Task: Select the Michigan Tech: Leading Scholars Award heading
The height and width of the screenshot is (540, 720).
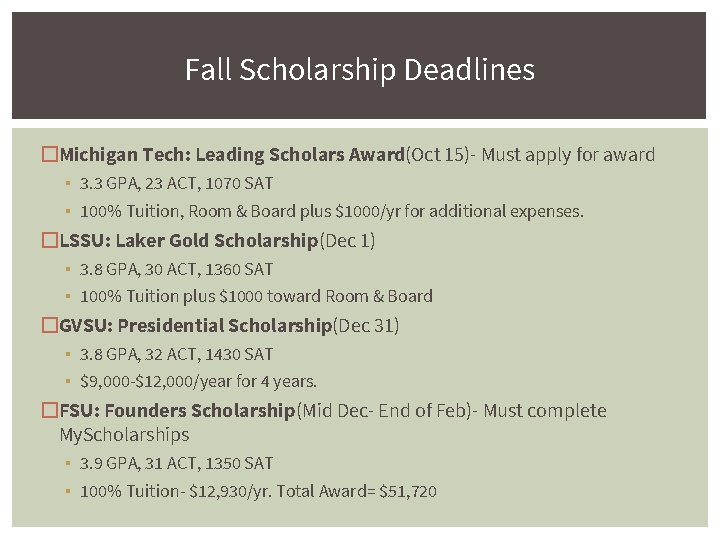Action: pyautogui.click(x=231, y=155)
